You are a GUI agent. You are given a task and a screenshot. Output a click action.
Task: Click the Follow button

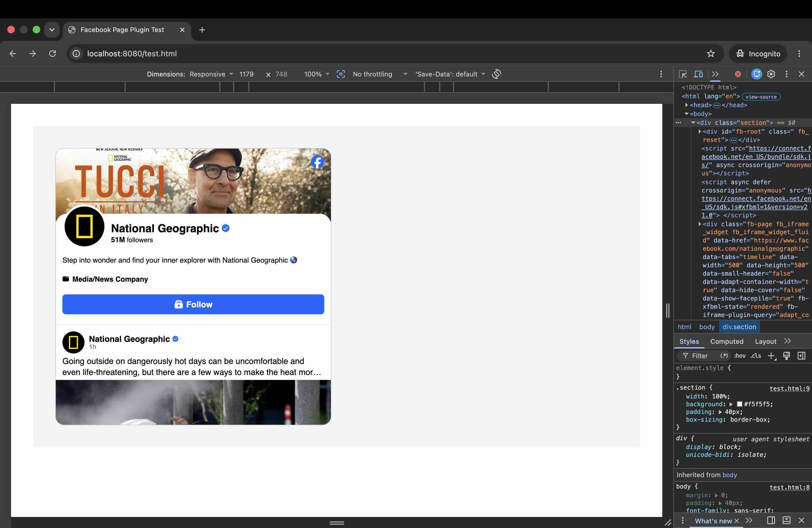click(193, 304)
